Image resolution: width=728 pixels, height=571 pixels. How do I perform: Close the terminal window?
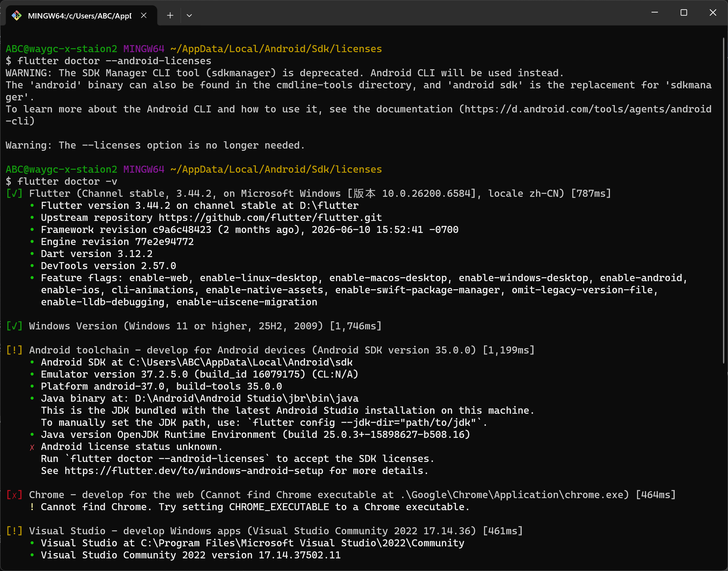point(713,12)
